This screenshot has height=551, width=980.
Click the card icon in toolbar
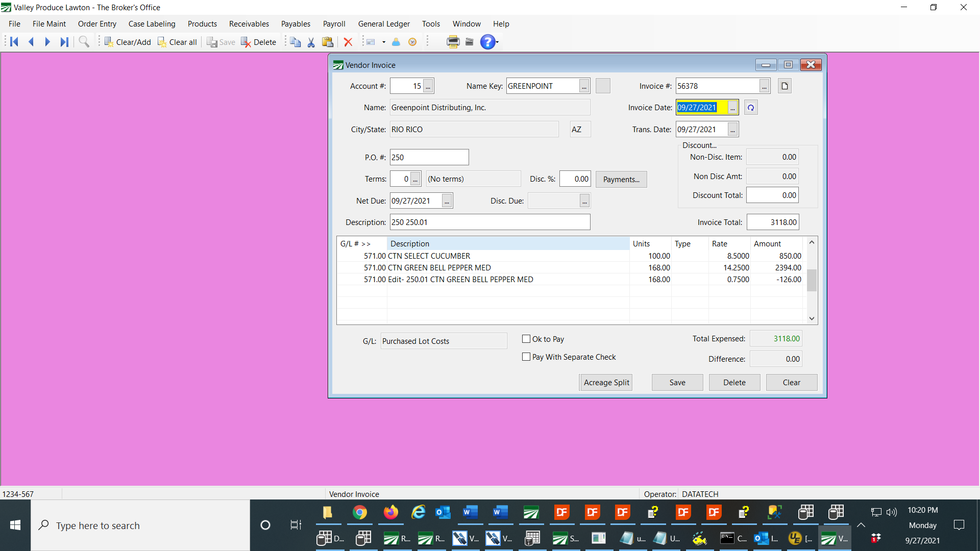(x=371, y=42)
